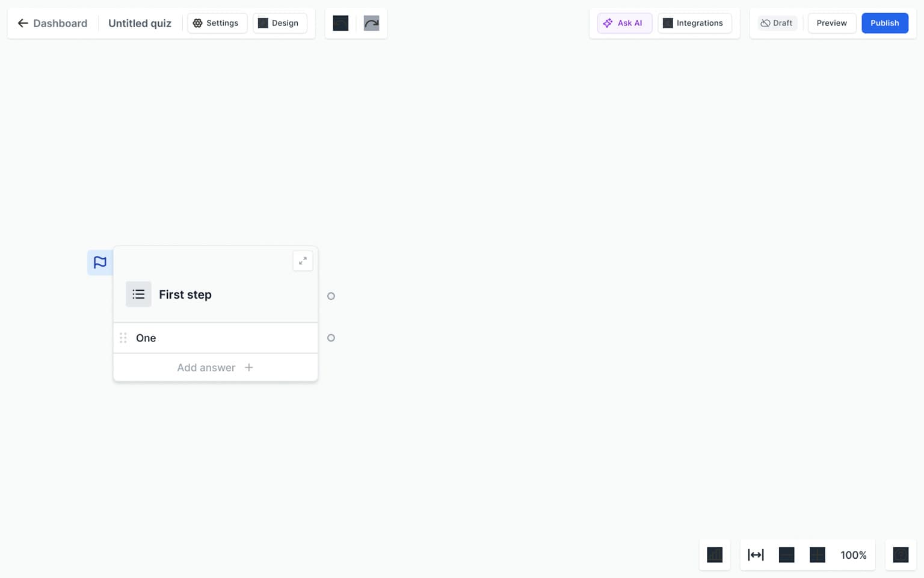Click the Draft status badge
The width and height of the screenshot is (924, 578).
[777, 23]
